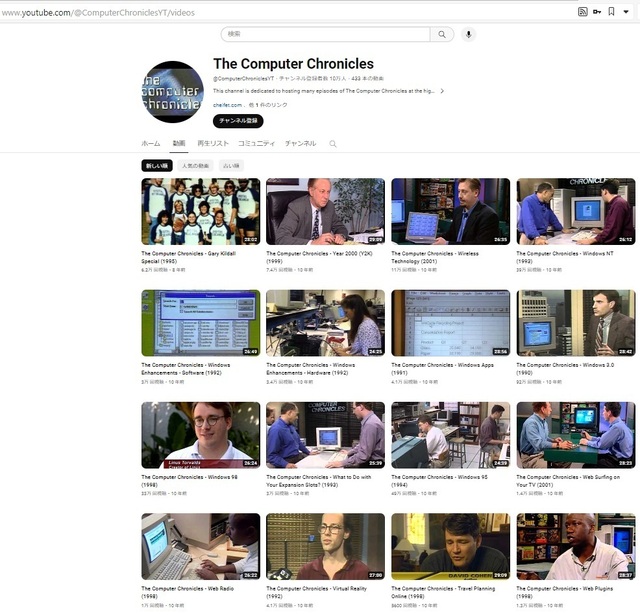Open the Windows 98 (1998) thumbnail
640x615 pixels.
(x=200, y=435)
